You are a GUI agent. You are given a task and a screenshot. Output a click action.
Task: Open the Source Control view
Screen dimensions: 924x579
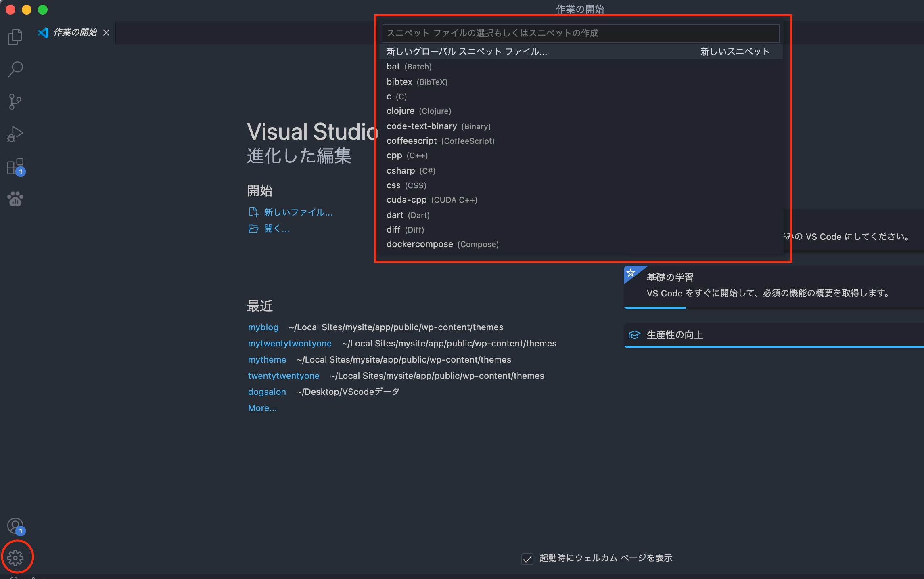pos(15,101)
